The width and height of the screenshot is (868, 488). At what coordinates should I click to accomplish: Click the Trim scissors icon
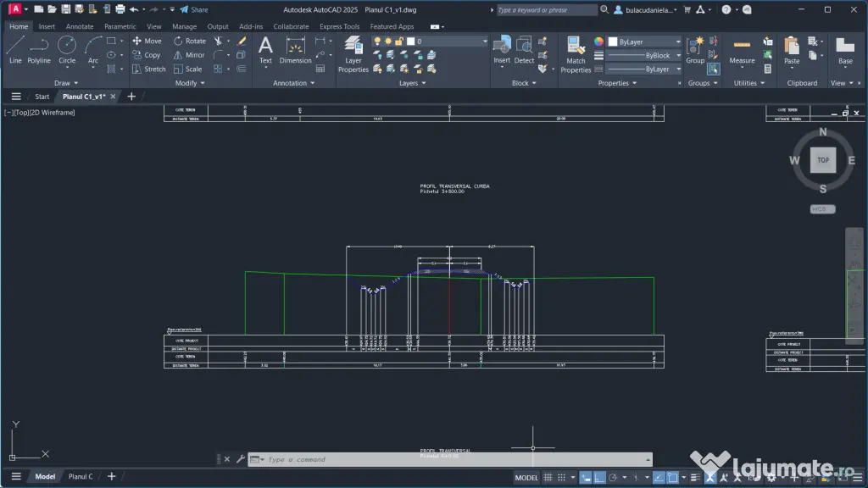(x=219, y=41)
